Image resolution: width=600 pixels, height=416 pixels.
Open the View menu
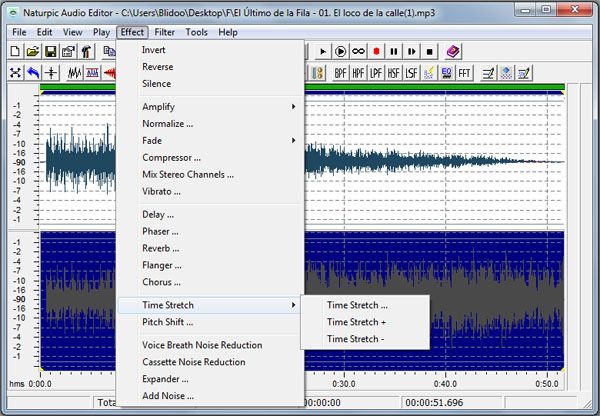tap(72, 33)
